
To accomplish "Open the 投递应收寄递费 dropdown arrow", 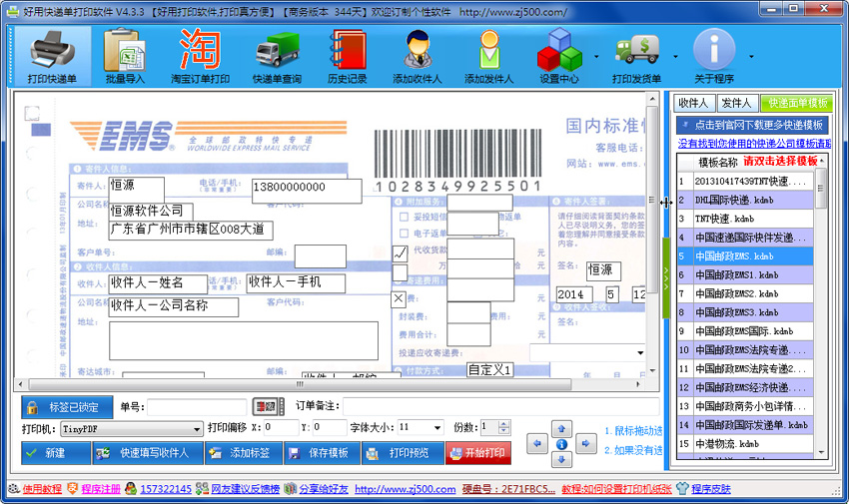I will [x=640, y=353].
